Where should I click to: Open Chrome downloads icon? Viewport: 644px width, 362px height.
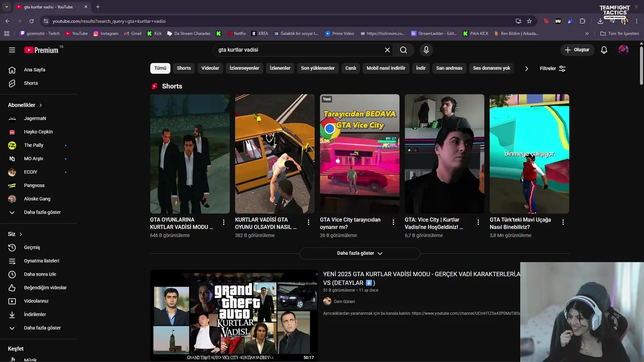pos(600,21)
